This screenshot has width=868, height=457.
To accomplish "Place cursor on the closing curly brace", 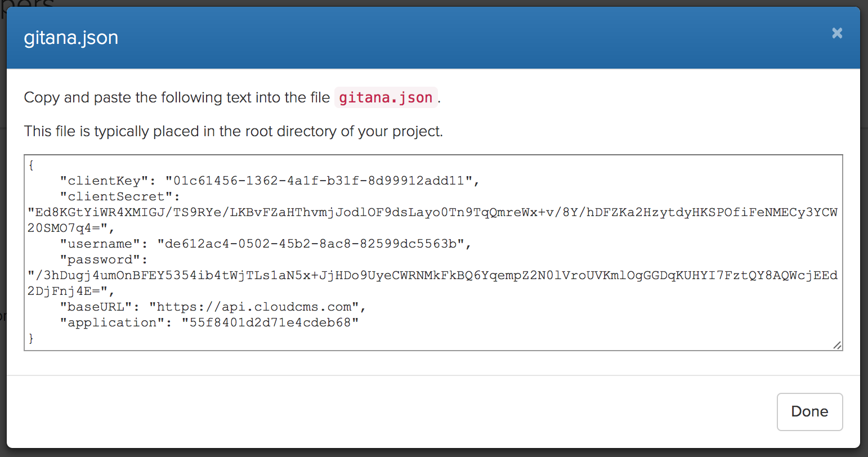I will [31, 338].
